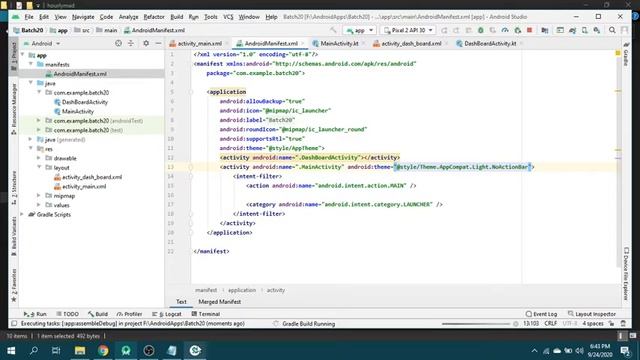
Task: Click scroll-from-source target icon in Project panel
Action: (118, 43)
